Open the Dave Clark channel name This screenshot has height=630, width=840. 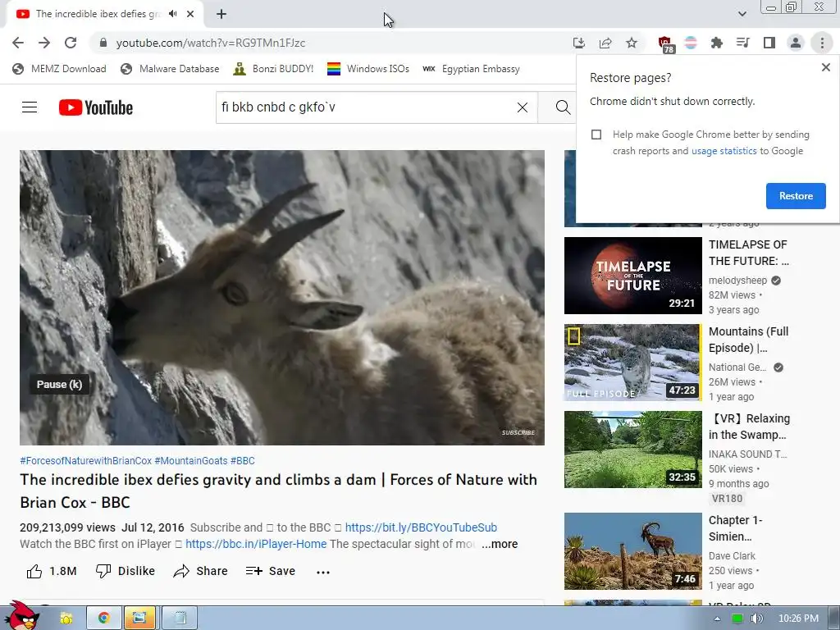coord(732,556)
